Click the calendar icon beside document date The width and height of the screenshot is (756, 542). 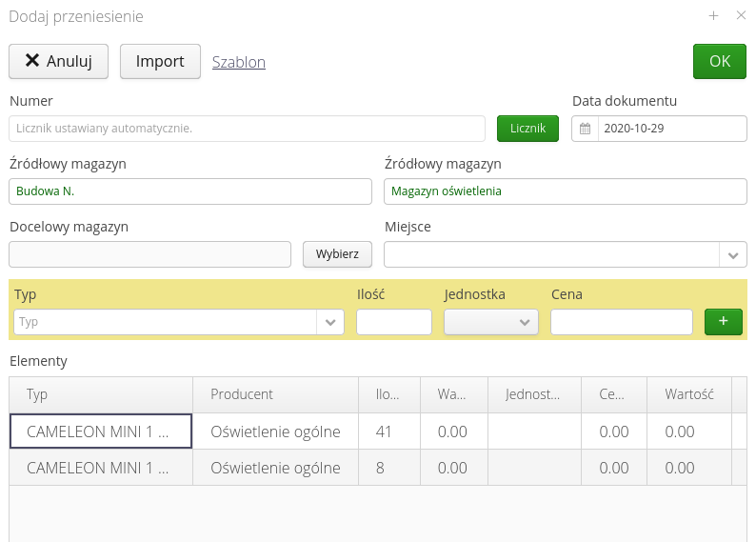tap(585, 129)
